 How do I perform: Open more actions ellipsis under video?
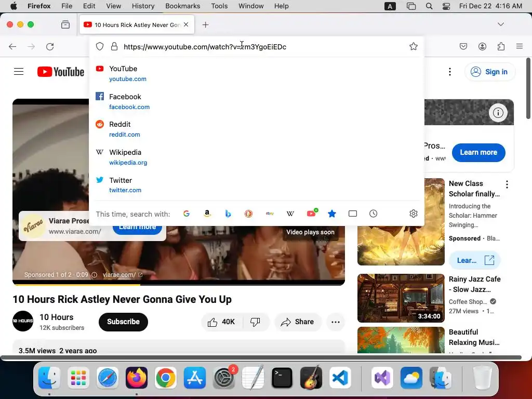click(336, 322)
